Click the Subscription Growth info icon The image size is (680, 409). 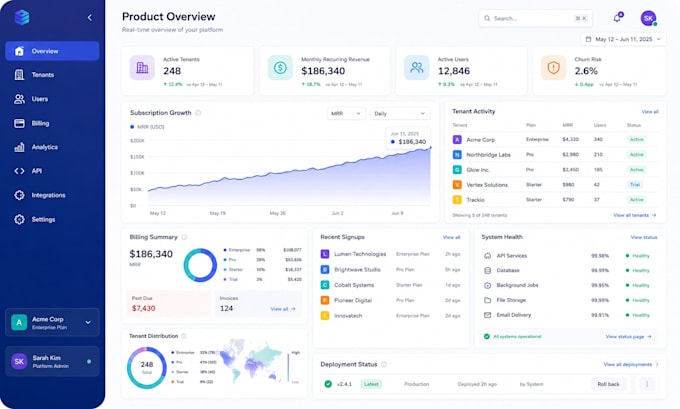[x=198, y=113]
